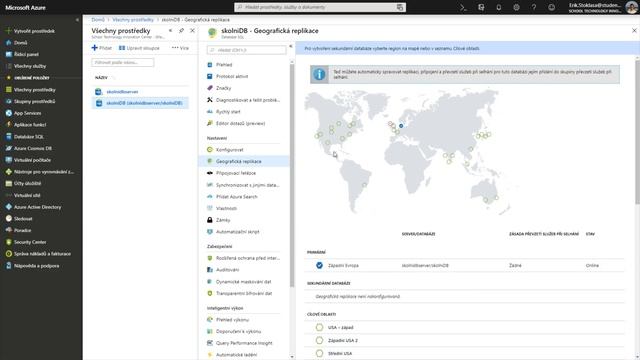640x360 pixels.
Task: Open the skolnidbserver resource
Action: tap(122, 92)
